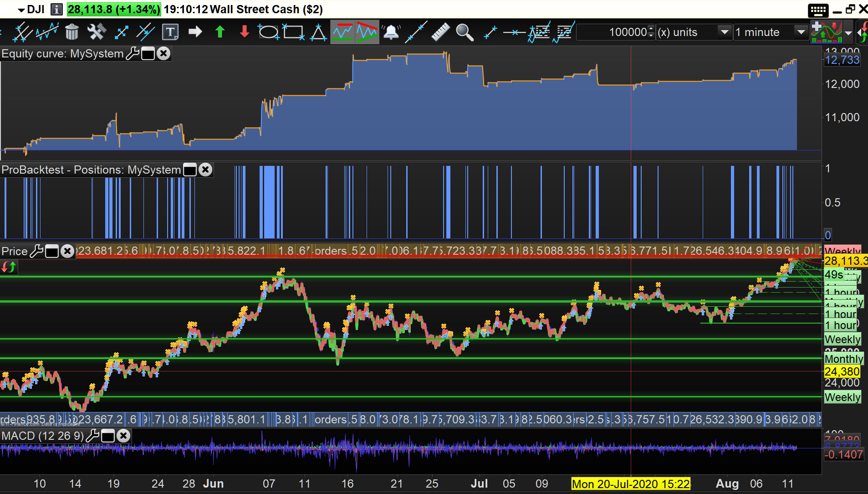The width and height of the screenshot is (868, 494).
Task: Toggle the converging trendlines pattern button
Action: pos(367,32)
